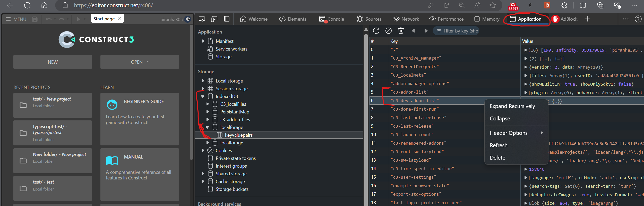Go to the browser home icon

coord(44,5)
